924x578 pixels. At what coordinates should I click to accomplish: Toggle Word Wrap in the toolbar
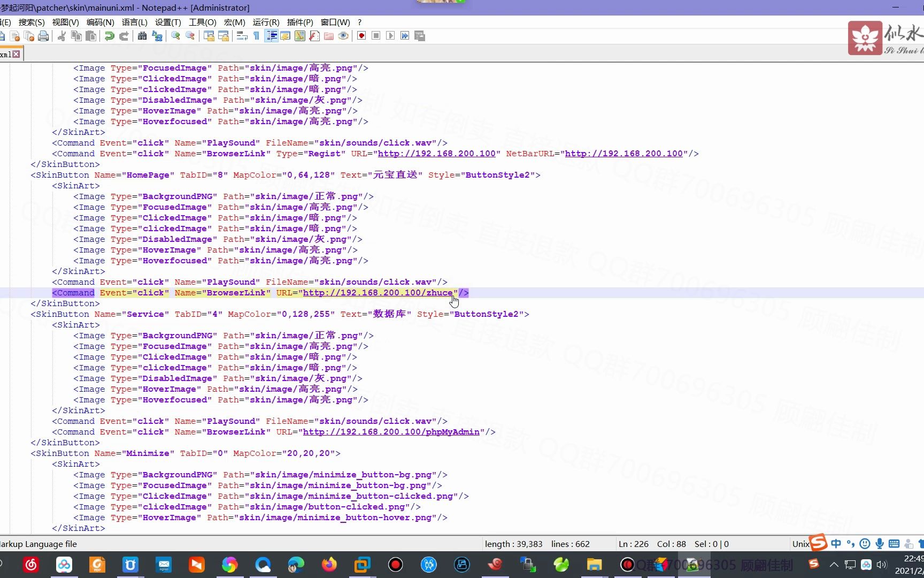pos(242,36)
